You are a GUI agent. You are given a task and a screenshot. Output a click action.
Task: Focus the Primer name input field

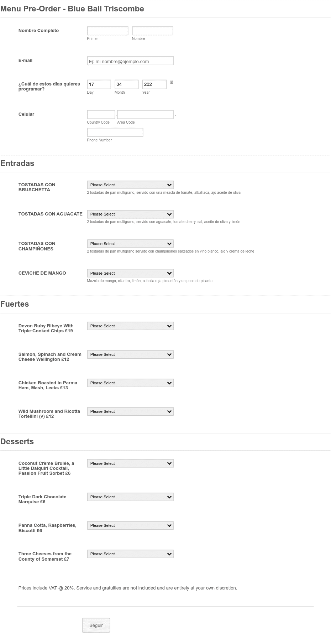click(107, 31)
